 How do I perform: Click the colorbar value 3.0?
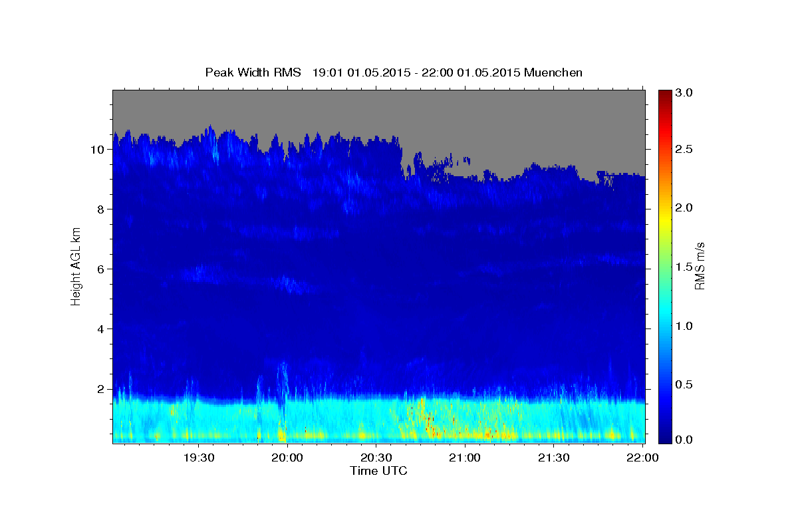[684, 92]
